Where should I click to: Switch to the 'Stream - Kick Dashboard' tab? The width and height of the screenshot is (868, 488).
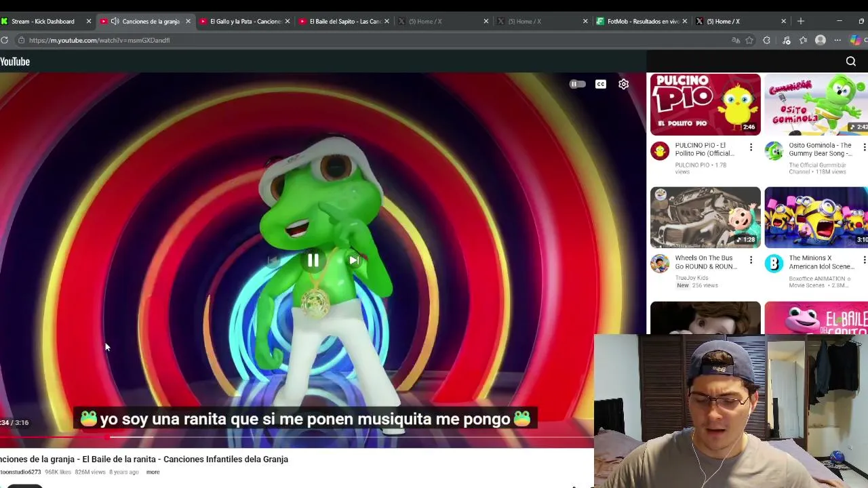[42, 21]
